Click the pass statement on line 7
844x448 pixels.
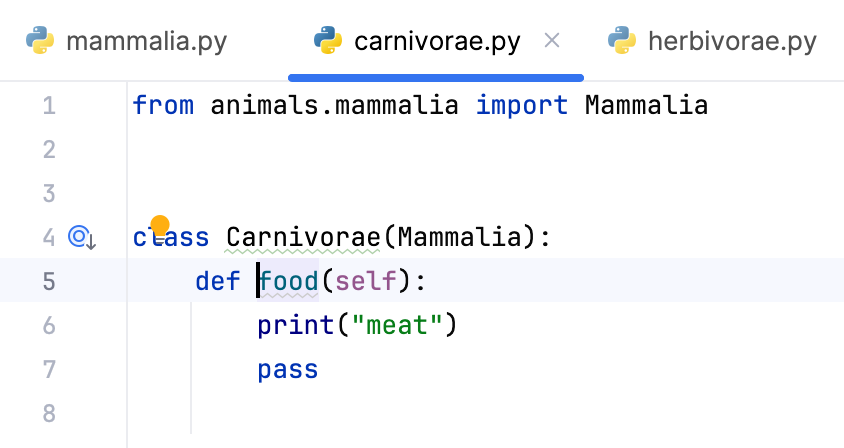click(288, 369)
